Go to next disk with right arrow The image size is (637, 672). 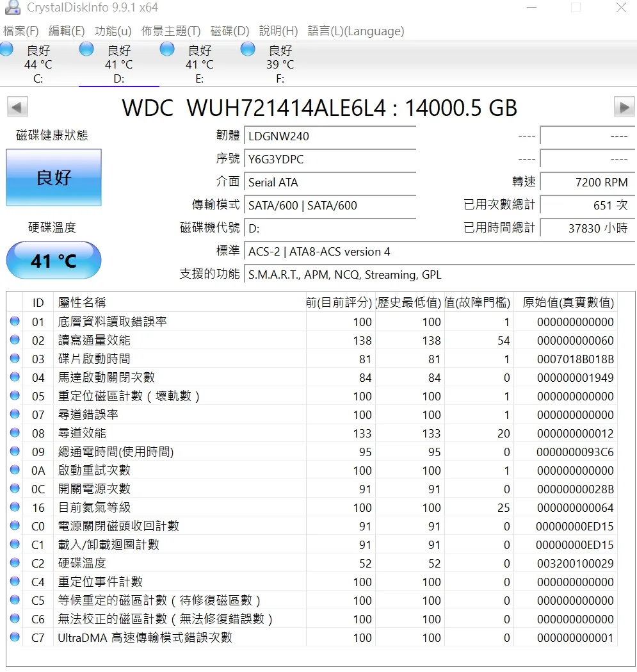click(624, 107)
